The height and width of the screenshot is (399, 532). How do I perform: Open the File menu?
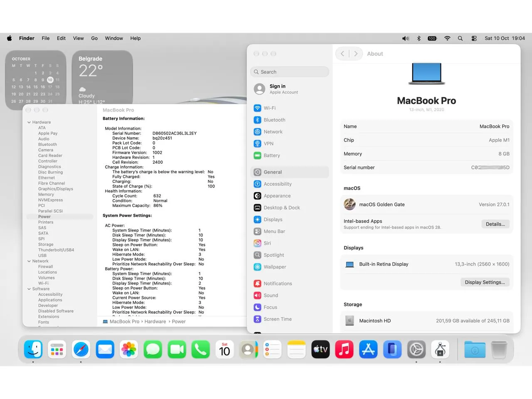[46, 38]
